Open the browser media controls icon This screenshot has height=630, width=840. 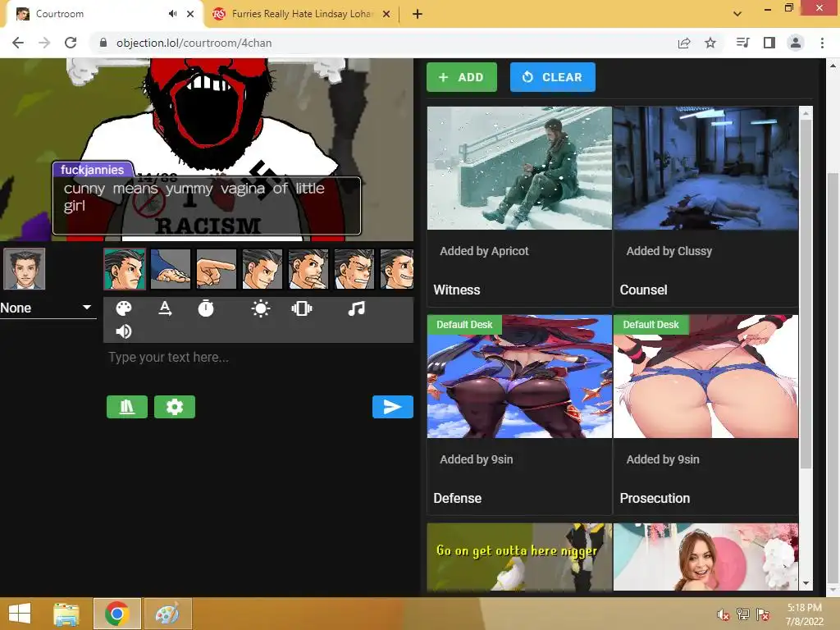coord(742,43)
